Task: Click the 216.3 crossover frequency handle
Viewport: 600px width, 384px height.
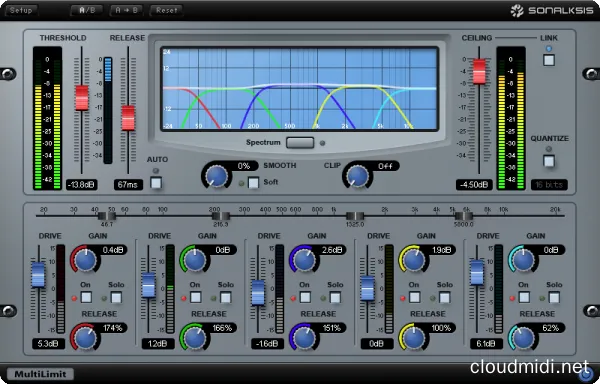Action: pyautogui.click(x=221, y=216)
